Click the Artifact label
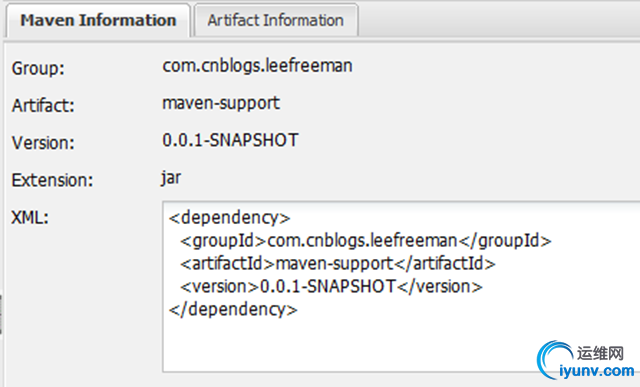Screen dimensions: 640x387 43,106
